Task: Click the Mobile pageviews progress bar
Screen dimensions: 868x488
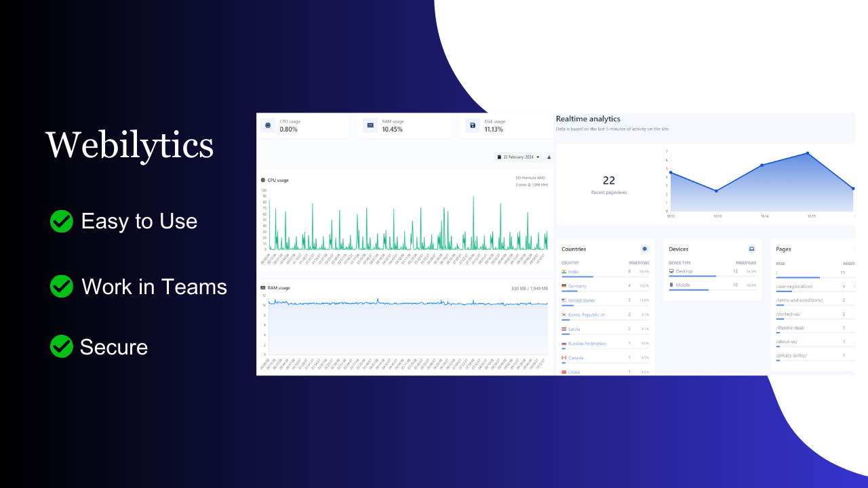Action: click(713, 290)
